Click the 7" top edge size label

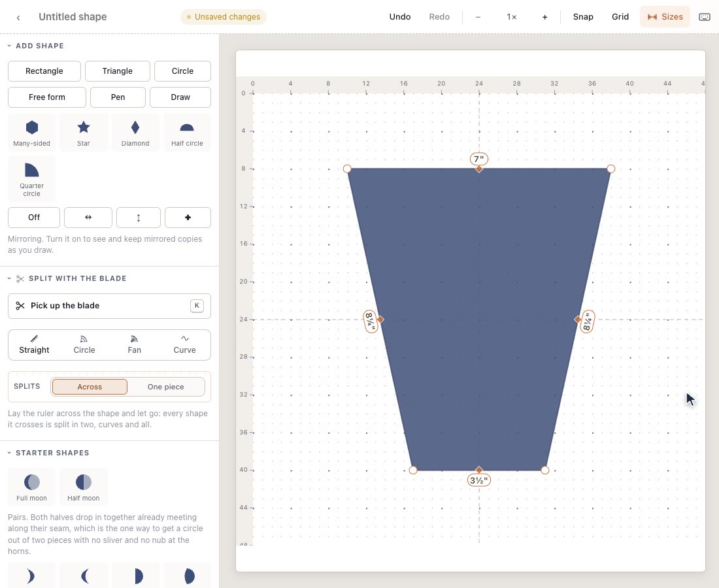[479, 159]
